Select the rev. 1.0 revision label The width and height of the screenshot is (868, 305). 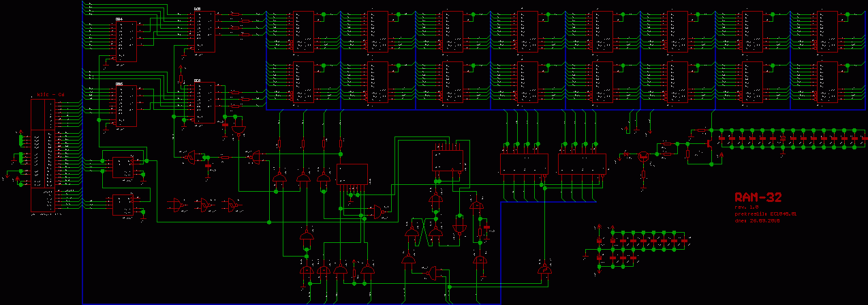click(746, 207)
